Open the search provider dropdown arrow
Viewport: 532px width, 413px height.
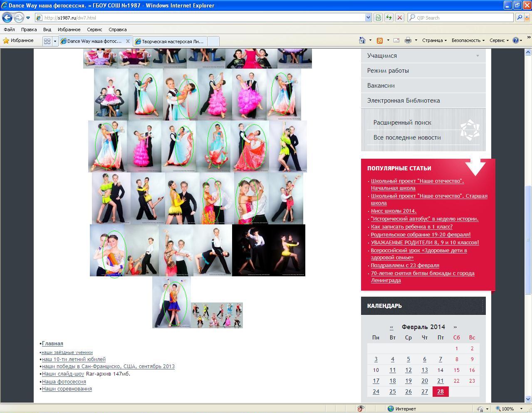[527, 17]
